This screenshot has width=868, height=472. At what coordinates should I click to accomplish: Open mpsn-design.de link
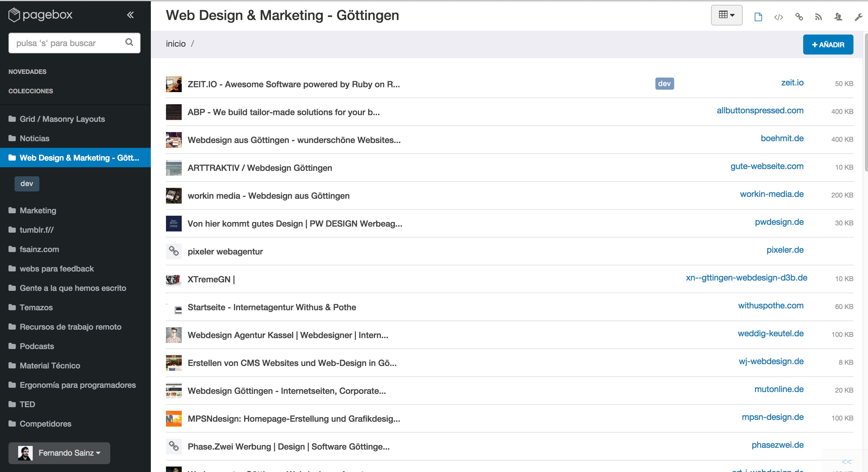pos(773,417)
